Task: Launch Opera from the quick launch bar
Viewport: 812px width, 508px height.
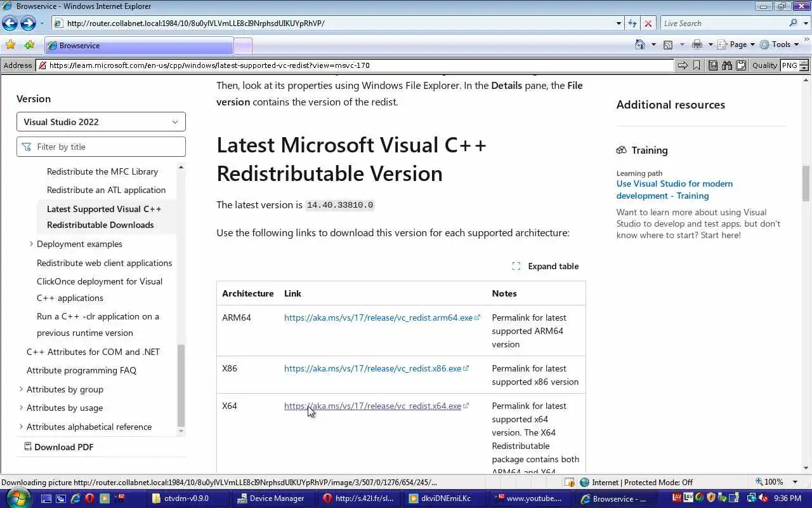Action: point(89,498)
